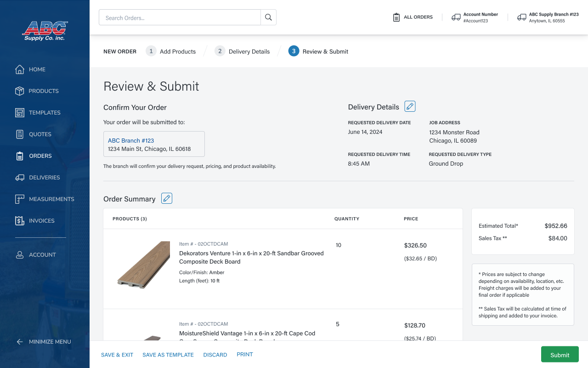The height and width of the screenshot is (368, 588).
Task: Click All Orders in header
Action: 418,17
